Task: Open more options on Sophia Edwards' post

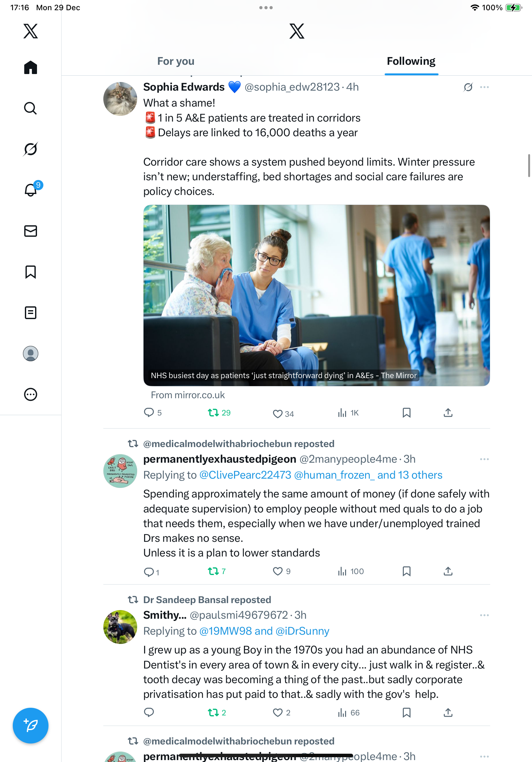Action: pos(484,87)
